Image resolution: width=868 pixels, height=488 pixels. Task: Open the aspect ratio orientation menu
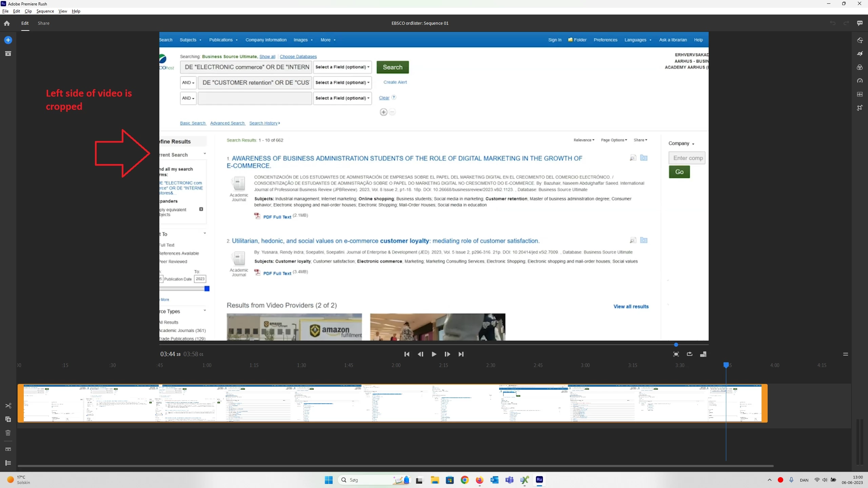[x=703, y=354]
